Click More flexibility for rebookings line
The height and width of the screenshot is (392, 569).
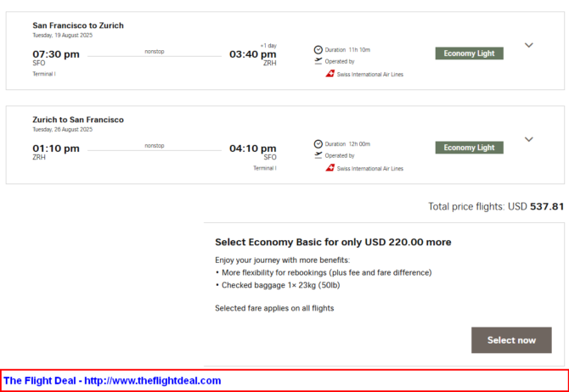324,272
